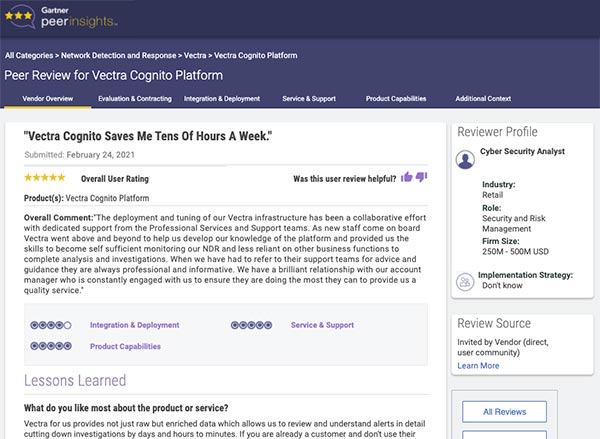Switch to Evaluation & Contracting tab
Screen dimensions: 600x439
coord(135,99)
